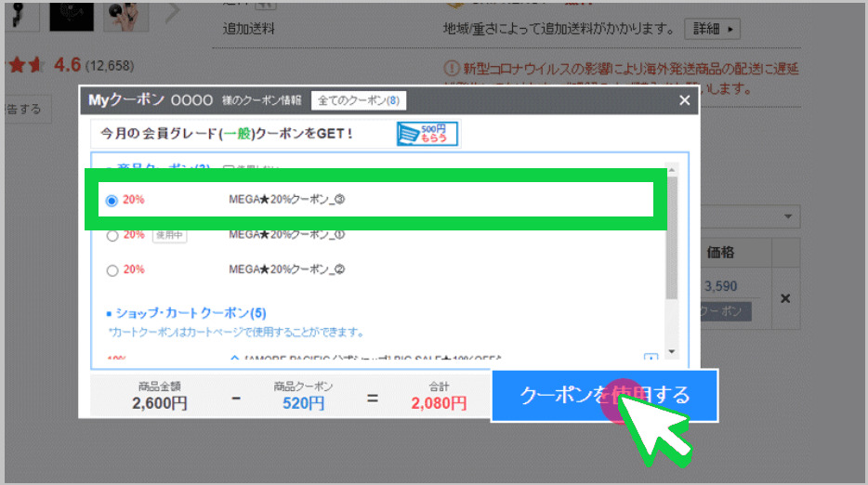This screenshot has height=485, width=868.
Task: Click the coupon list scrollbar thumb
Action: click(672, 238)
